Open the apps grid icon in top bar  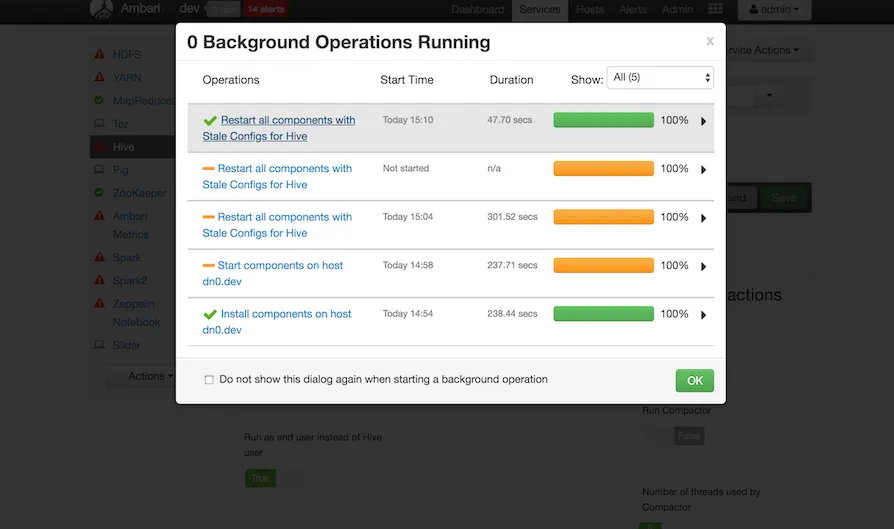tap(716, 9)
